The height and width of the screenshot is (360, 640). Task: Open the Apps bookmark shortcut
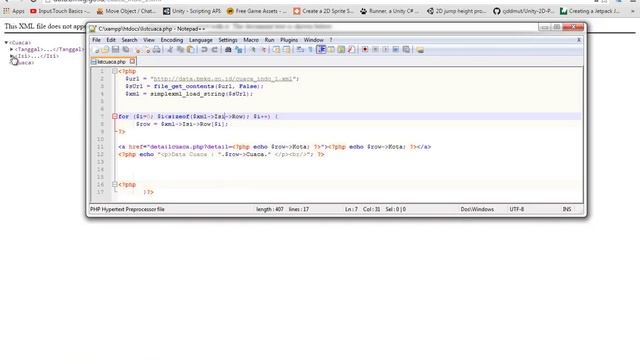point(14,11)
